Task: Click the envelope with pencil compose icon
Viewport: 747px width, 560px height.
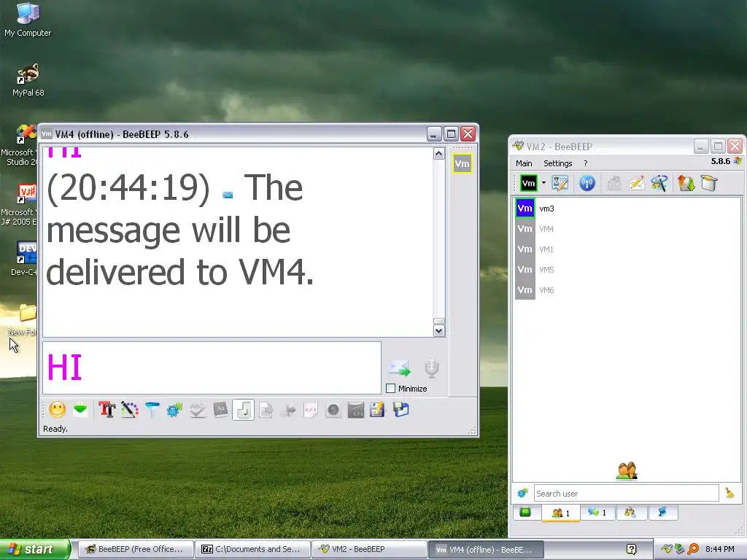Action: click(x=637, y=183)
